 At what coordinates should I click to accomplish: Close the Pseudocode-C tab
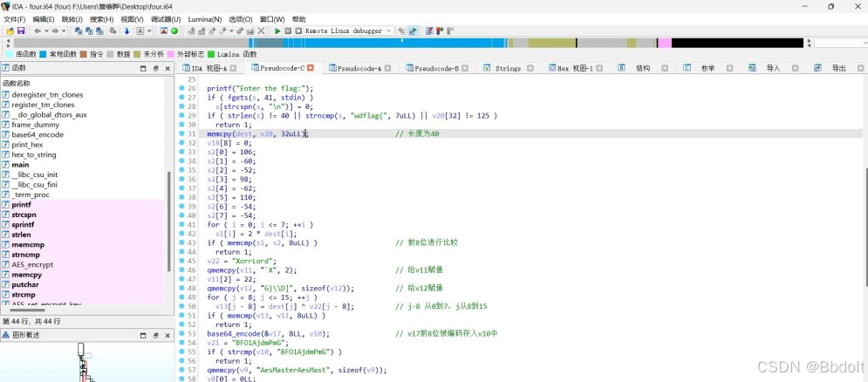[x=311, y=68]
